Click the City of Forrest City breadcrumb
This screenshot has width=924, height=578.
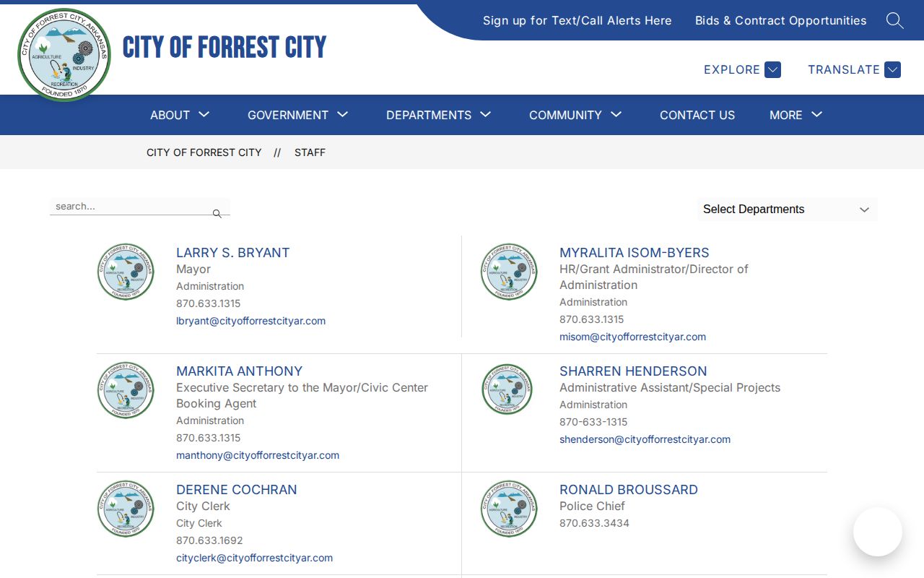(x=204, y=152)
